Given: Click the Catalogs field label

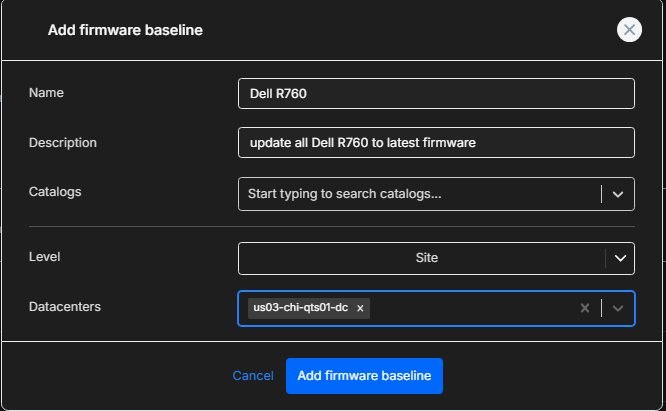Looking at the screenshot, I should click(55, 190).
